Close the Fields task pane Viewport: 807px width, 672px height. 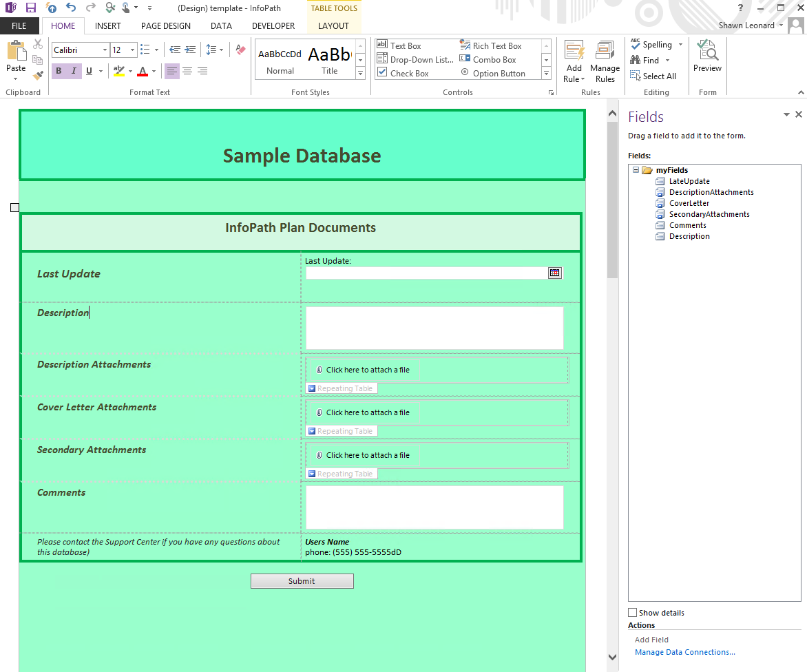pyautogui.click(x=799, y=114)
